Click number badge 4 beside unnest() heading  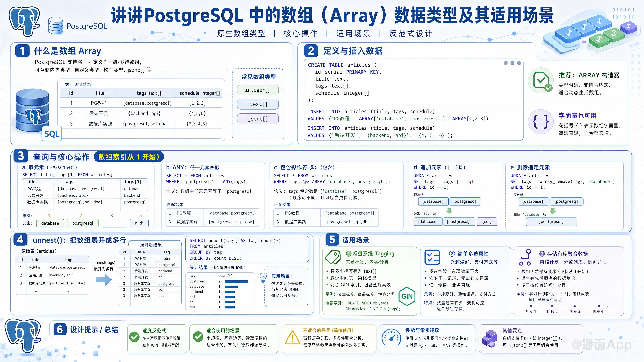[20, 240]
